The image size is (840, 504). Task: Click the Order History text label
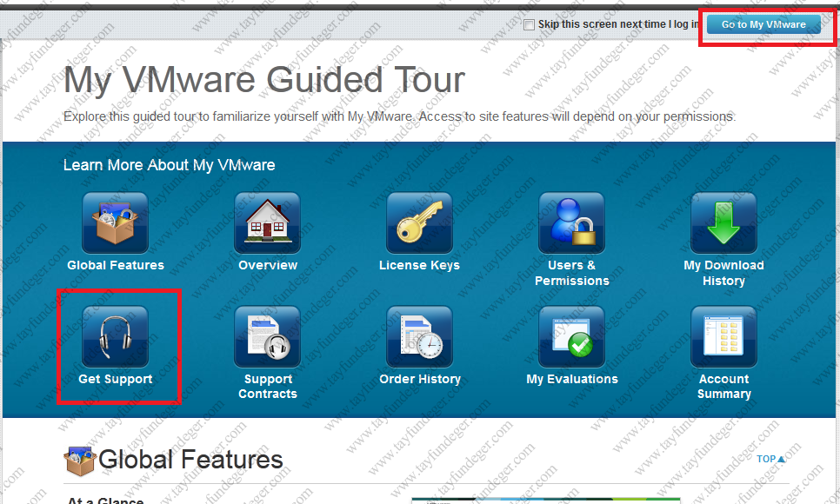click(x=420, y=379)
